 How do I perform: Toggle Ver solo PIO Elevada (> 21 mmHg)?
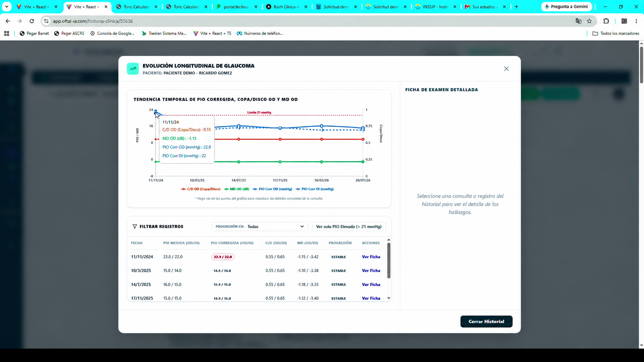click(x=349, y=227)
